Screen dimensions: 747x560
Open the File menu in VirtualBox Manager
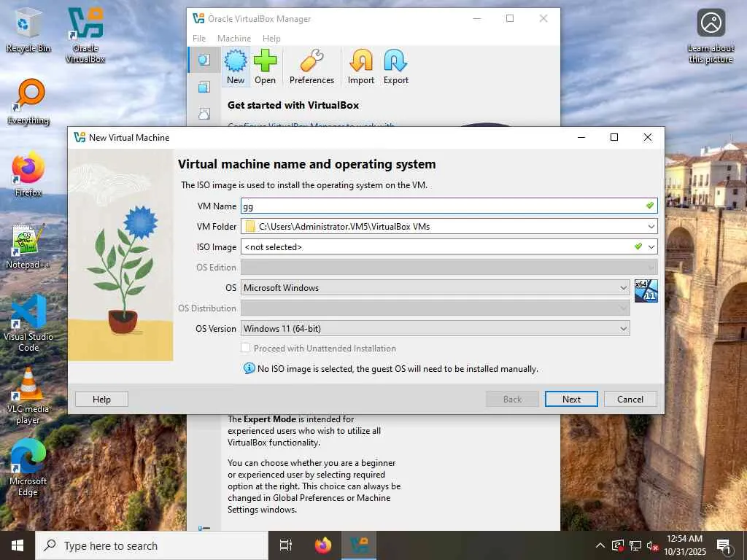tap(199, 39)
